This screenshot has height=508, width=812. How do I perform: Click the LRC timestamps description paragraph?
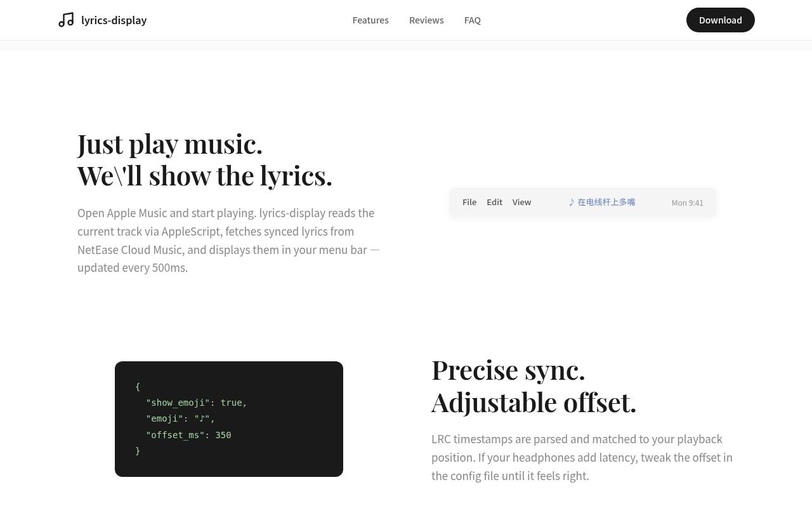(x=582, y=458)
